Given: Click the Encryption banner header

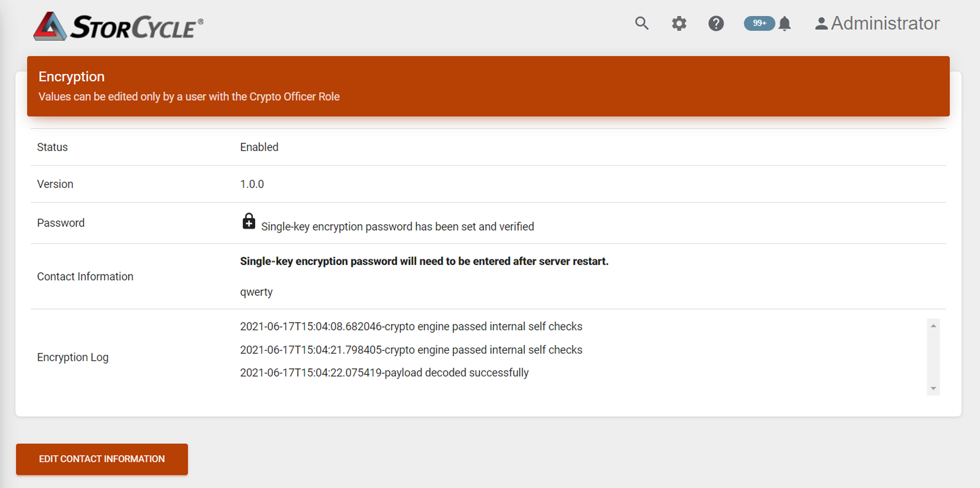Looking at the screenshot, I should coord(71,76).
